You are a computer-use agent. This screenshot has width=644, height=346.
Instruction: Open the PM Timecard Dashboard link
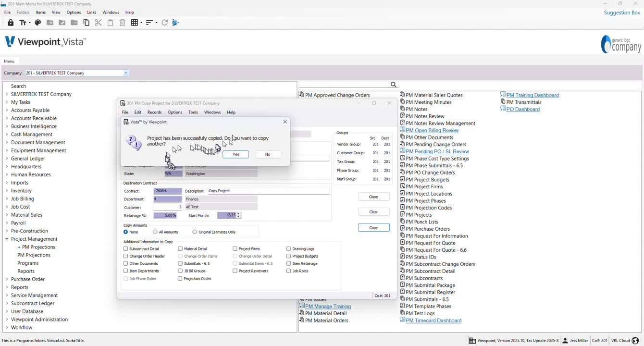click(x=433, y=321)
